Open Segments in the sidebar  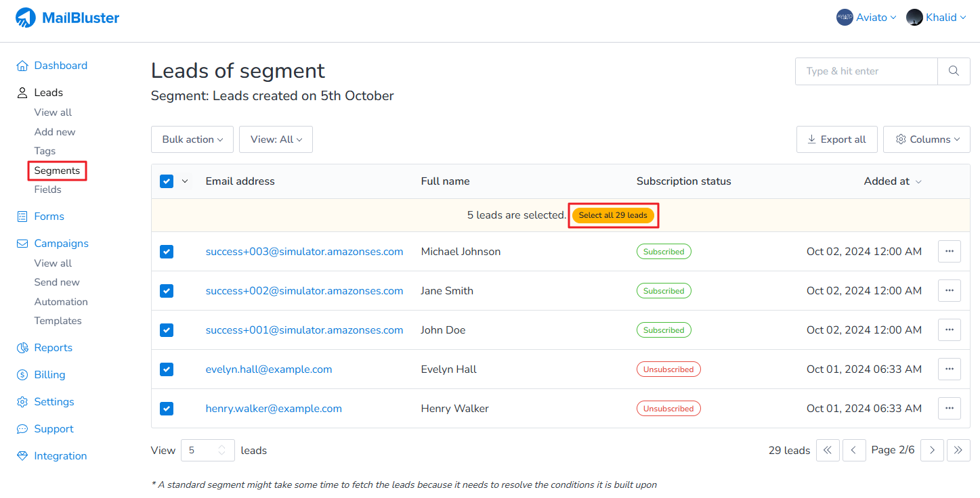coord(57,171)
